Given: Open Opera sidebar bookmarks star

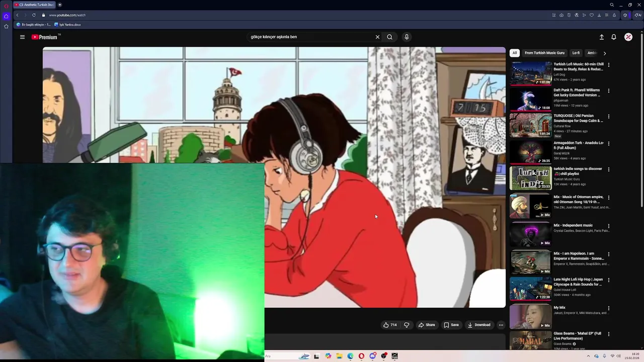Looking at the screenshot, I should click(x=6, y=26).
